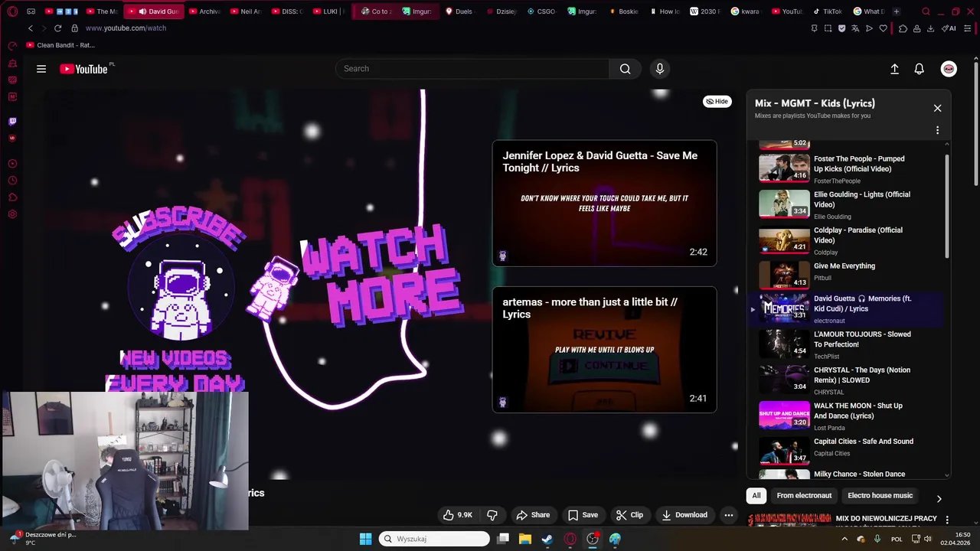Switch to the CSGO browser tab
The width and height of the screenshot is (980, 551).
point(541,11)
